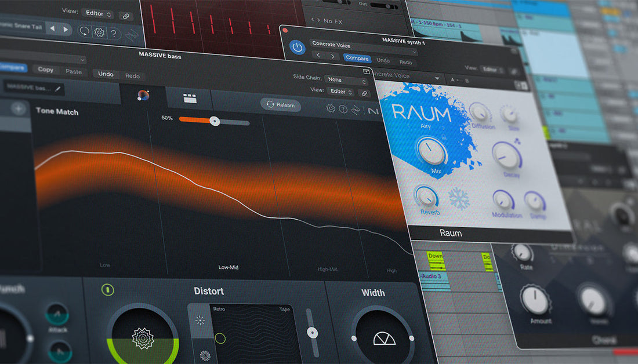
Task: Open the colorful Assistant orb view
Action: click(143, 95)
